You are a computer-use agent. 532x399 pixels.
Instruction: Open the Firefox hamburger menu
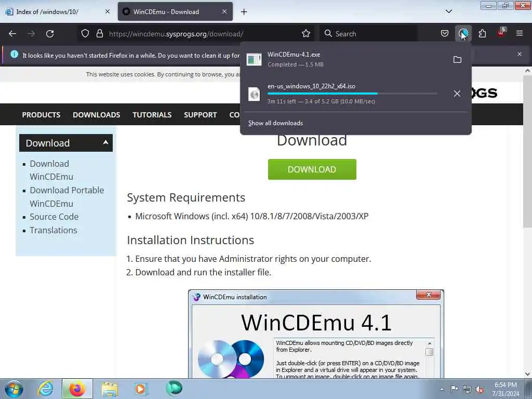(x=520, y=34)
